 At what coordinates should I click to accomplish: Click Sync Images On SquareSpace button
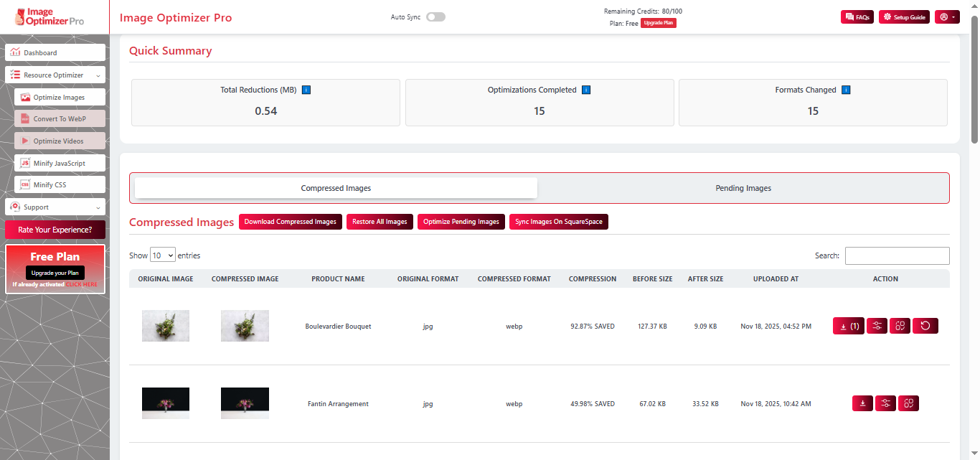tap(558, 222)
